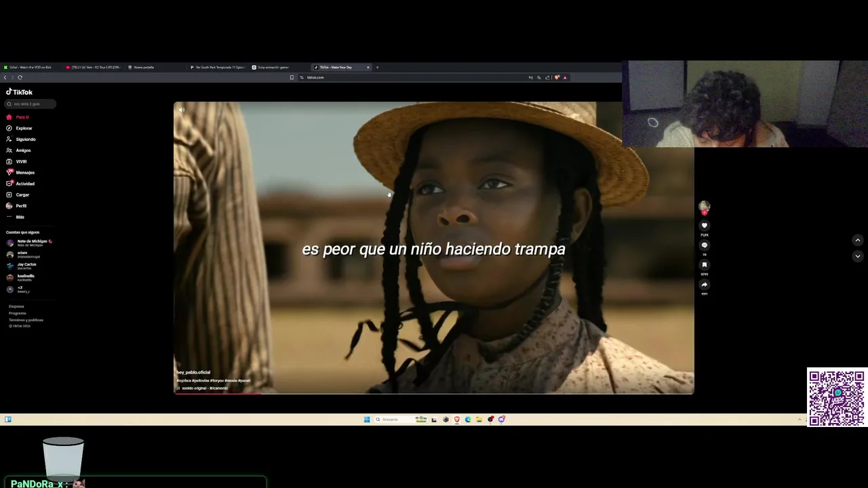This screenshot has height=488, width=868.
Task: Reload the page
Action: [x=20, y=77]
